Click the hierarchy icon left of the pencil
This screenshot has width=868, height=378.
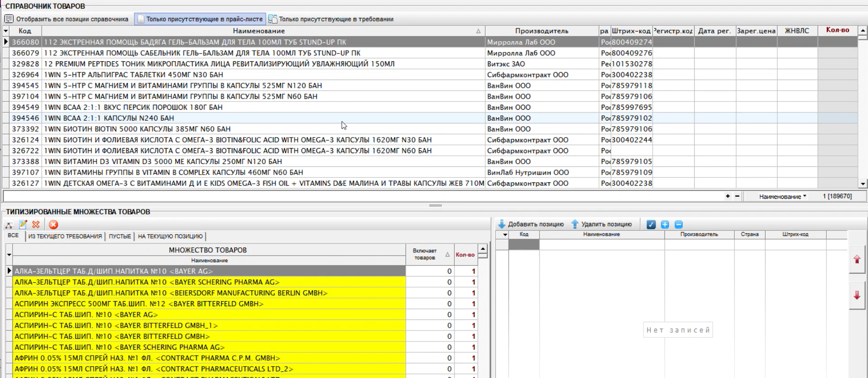(9, 225)
